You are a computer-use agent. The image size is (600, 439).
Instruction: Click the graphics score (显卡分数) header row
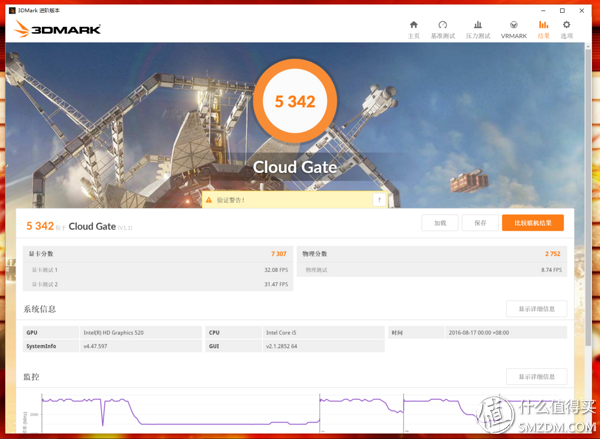point(158,254)
